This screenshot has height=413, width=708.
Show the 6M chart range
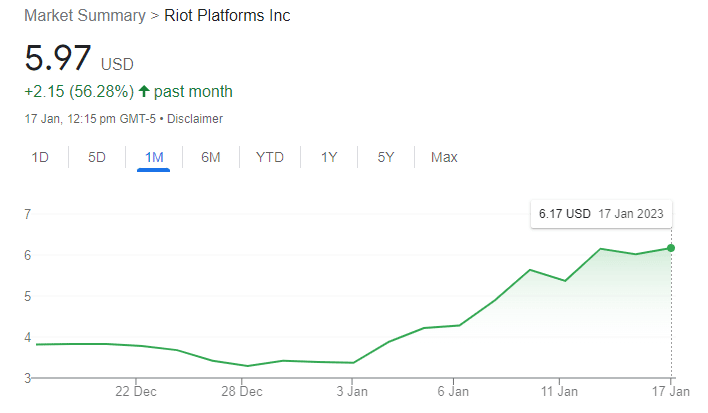pyautogui.click(x=210, y=157)
